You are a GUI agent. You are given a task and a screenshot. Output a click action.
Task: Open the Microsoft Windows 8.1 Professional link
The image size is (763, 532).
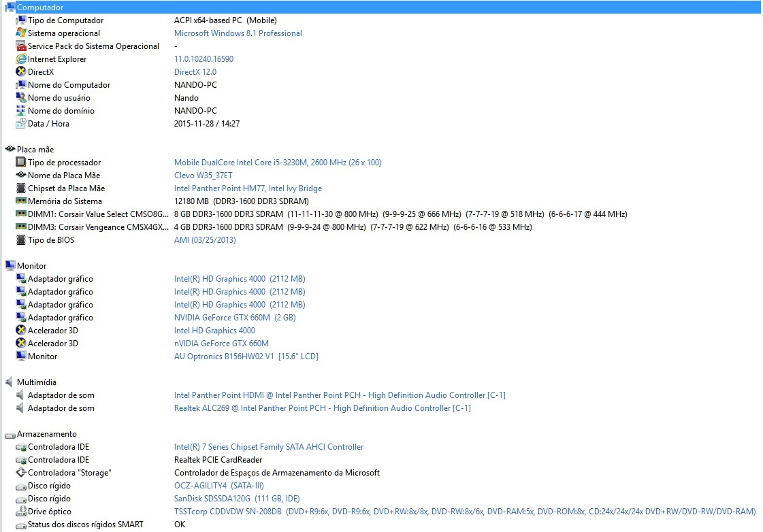(x=238, y=33)
